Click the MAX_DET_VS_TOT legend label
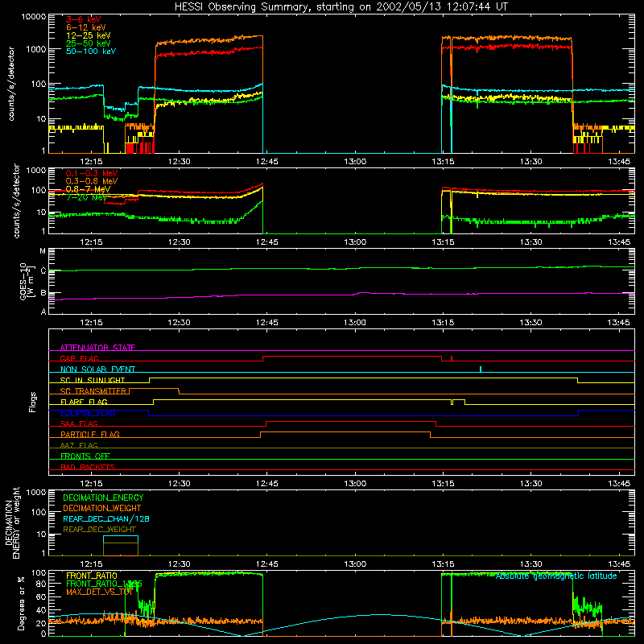This screenshot has width=644, height=644. pos(99,592)
